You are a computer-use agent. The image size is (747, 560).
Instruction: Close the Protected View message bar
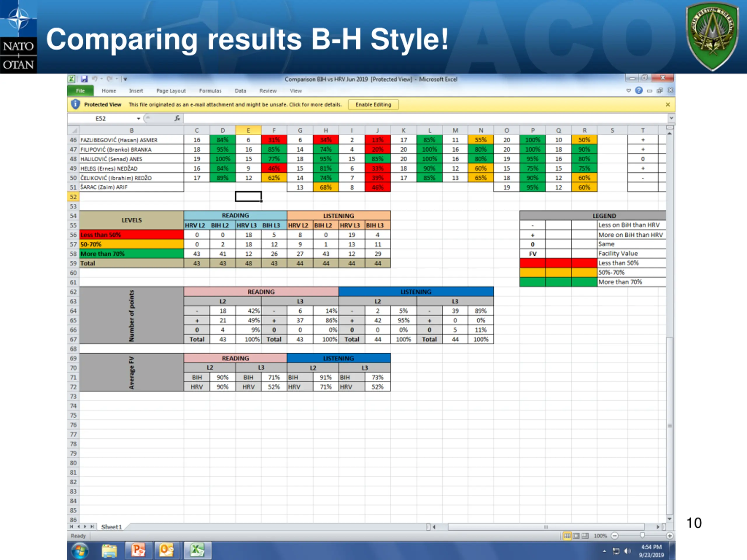(x=668, y=105)
